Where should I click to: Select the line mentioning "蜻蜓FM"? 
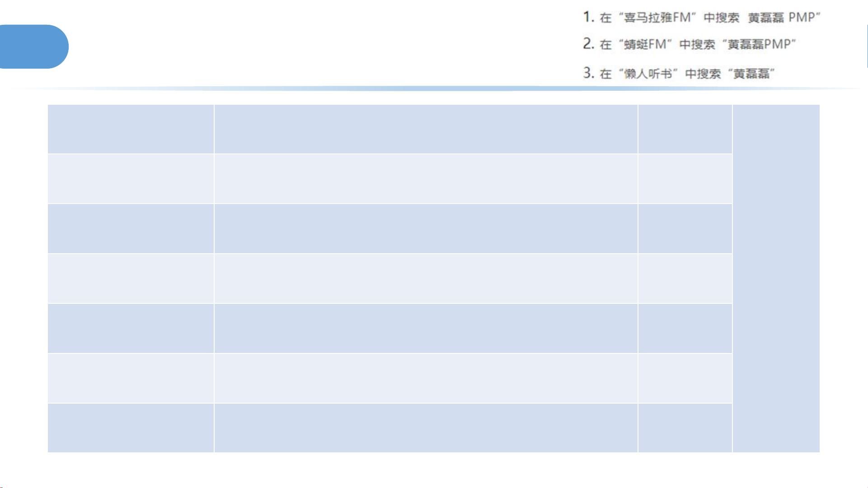(689, 44)
